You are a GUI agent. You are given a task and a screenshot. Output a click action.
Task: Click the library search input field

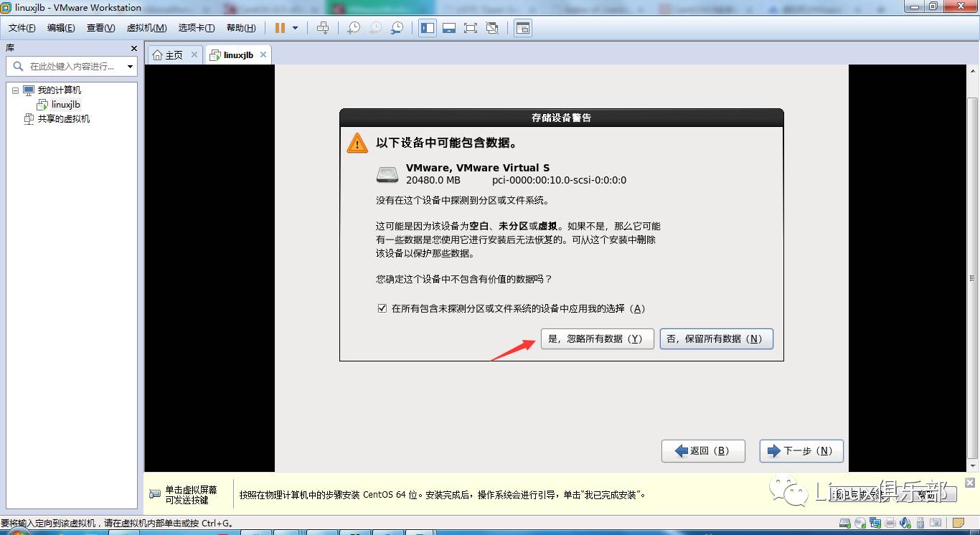72,66
